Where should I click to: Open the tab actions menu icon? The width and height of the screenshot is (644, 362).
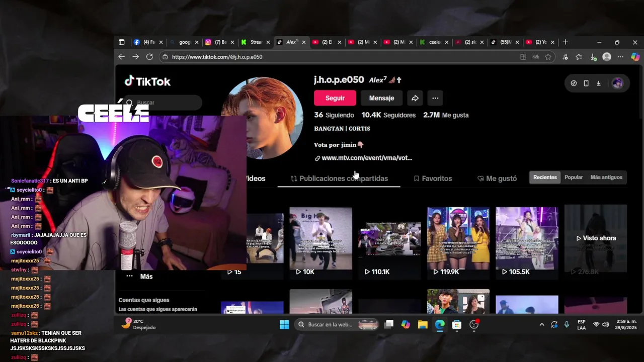tap(121, 42)
